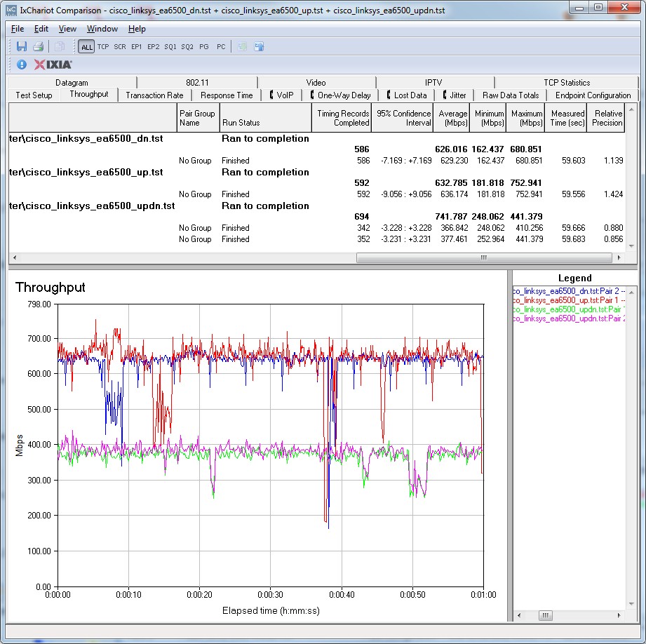Image resolution: width=646 pixels, height=644 pixels.
Task: Open the Endpoint Configuration tab
Action: click(593, 95)
